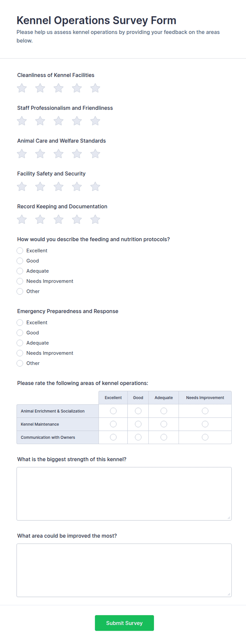Image resolution: width=246 pixels, height=644 pixels.
Task: Select first star for Animal Care and Welfare
Action: coord(22,154)
